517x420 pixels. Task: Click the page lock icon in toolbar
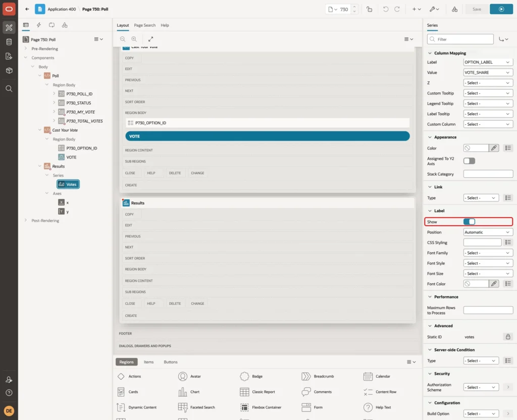point(369,9)
